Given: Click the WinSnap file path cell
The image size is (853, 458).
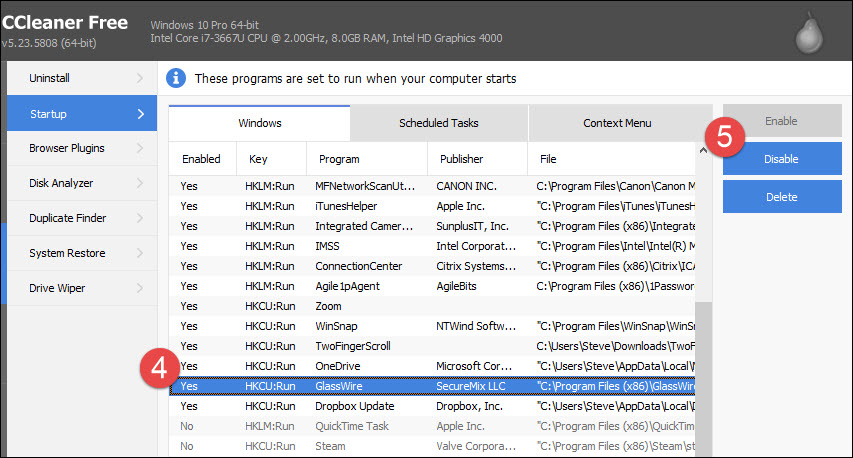Looking at the screenshot, I should pos(615,326).
